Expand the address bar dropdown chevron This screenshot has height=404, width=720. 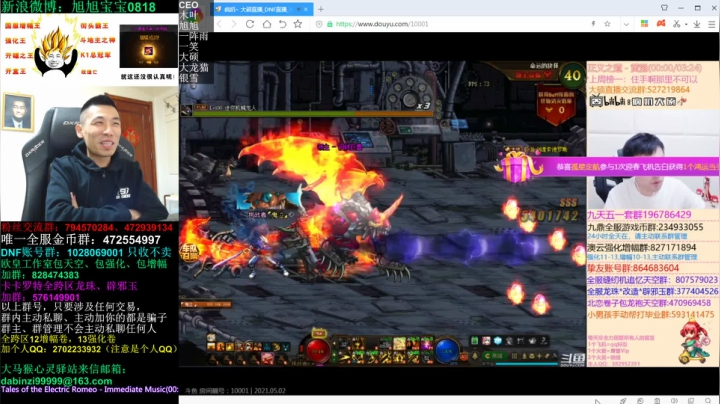coord(626,24)
